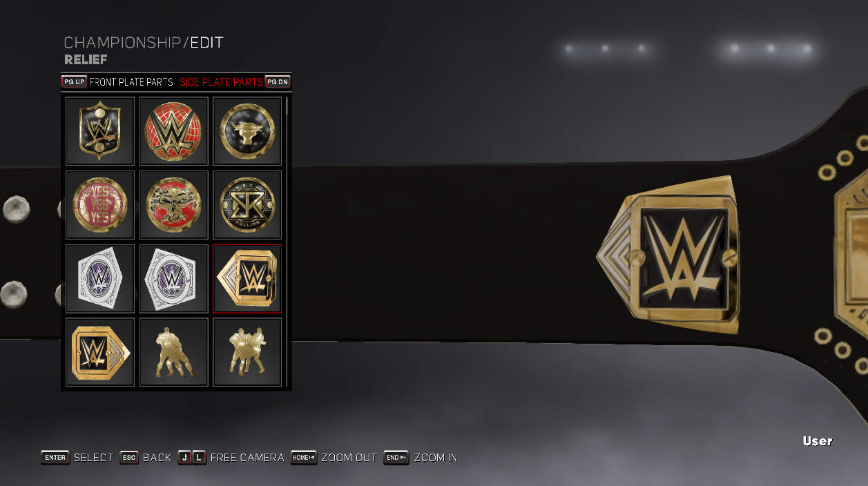This screenshot has width=868, height=486.
Task: Select the first white WWE side plate
Action: pyautogui.click(x=100, y=279)
